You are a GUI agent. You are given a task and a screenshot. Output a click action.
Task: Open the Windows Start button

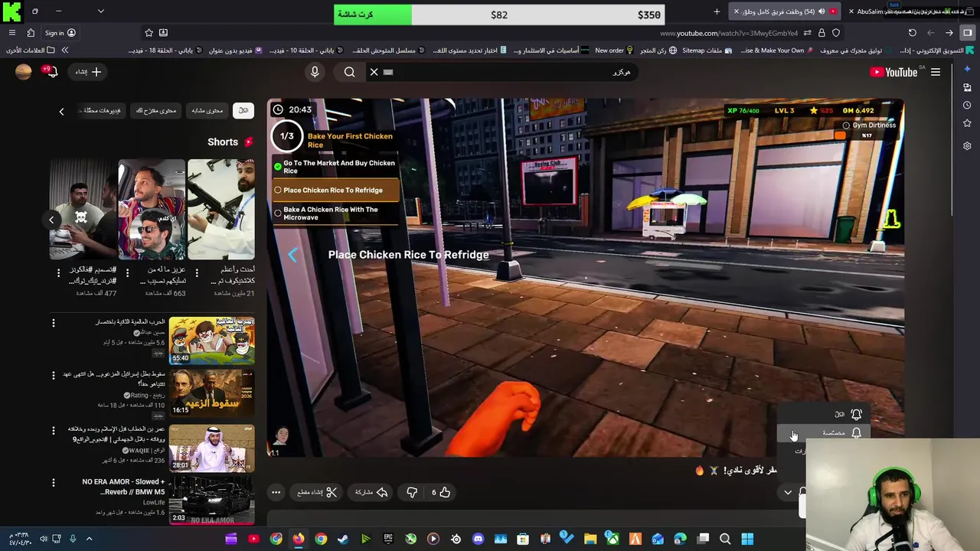(x=748, y=539)
